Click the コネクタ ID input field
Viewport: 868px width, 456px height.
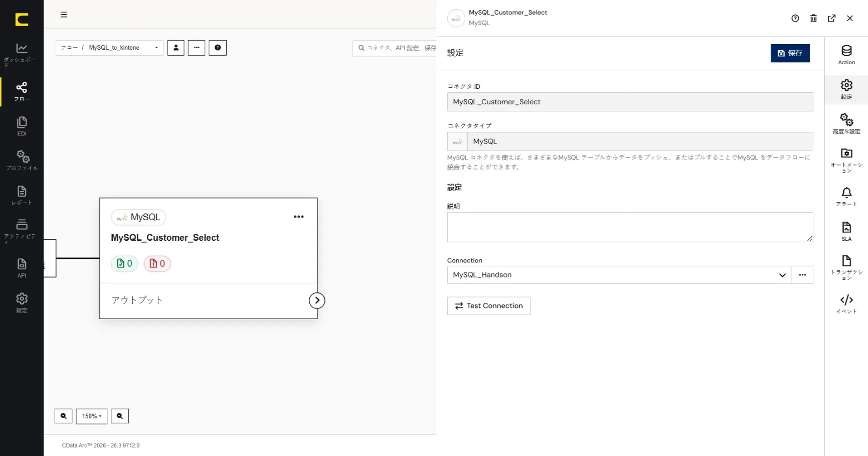[x=630, y=102]
